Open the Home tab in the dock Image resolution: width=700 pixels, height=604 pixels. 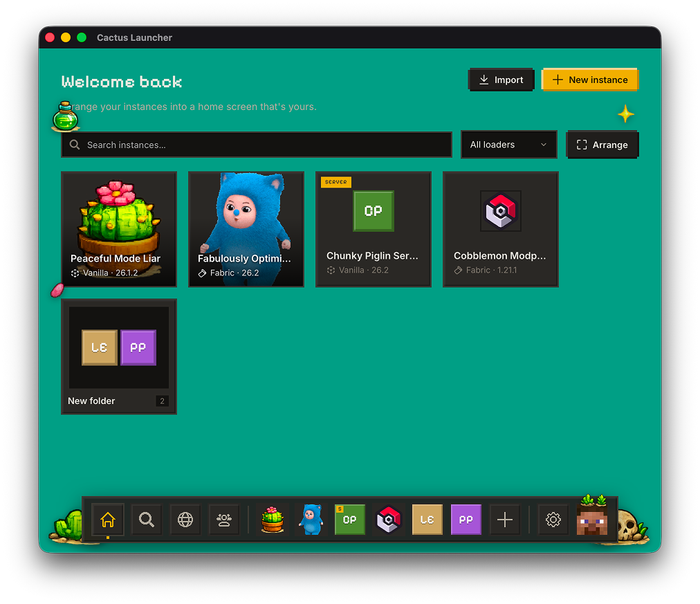pos(108,520)
